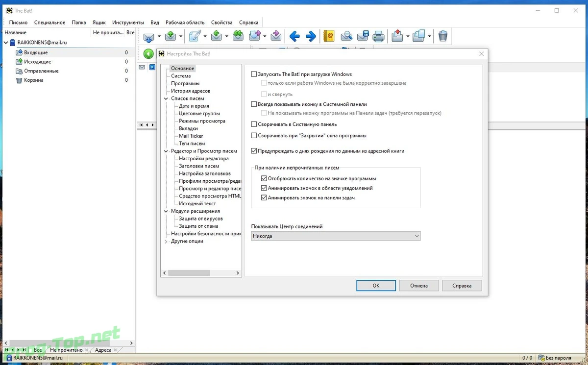Switch to Не прочитано tab
588x365 pixels.
66,350
